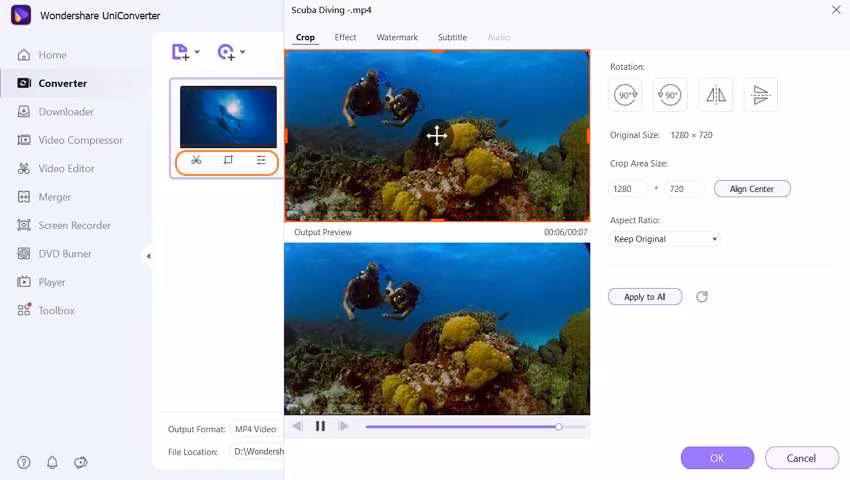Click the scissors trim icon
Image resolution: width=850 pixels, height=480 pixels.
(196, 160)
